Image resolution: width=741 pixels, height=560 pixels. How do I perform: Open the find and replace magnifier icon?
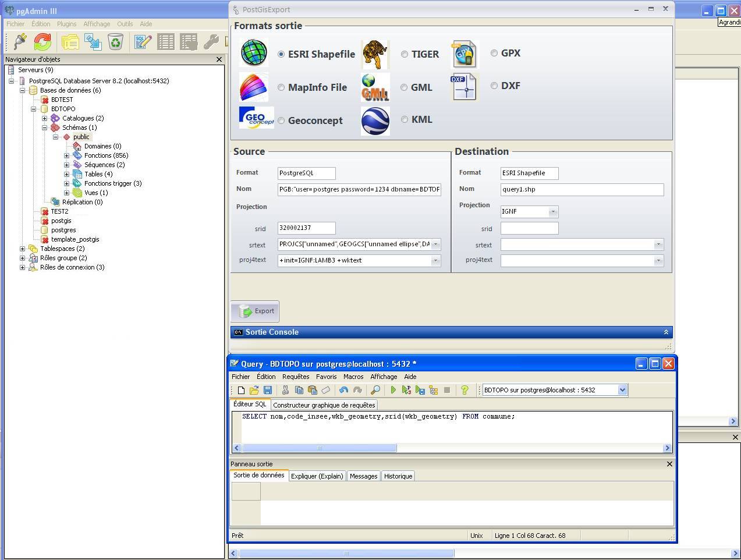click(375, 390)
